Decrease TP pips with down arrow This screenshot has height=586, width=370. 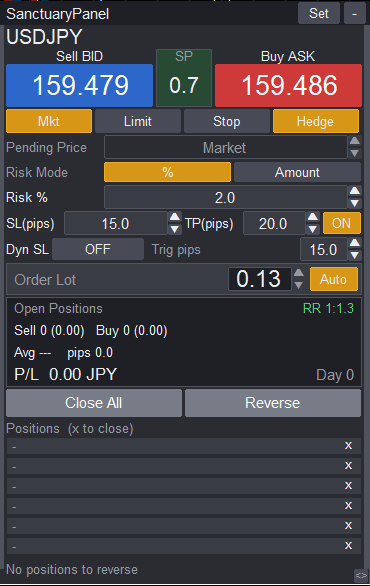click(313, 229)
